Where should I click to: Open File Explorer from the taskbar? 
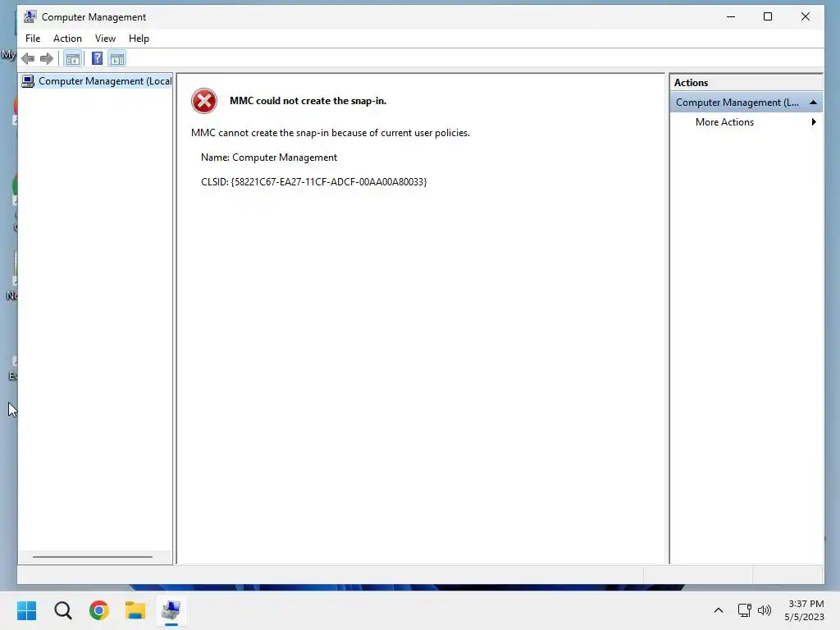[135, 610]
